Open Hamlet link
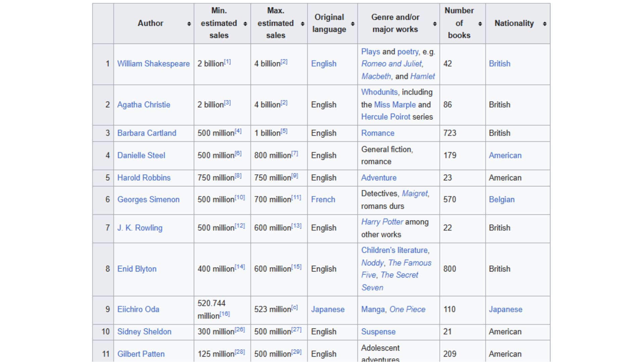The width and height of the screenshot is (644, 362). tap(422, 76)
